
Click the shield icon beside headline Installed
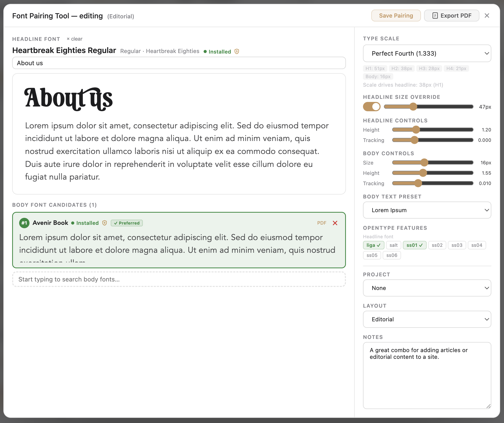click(236, 51)
